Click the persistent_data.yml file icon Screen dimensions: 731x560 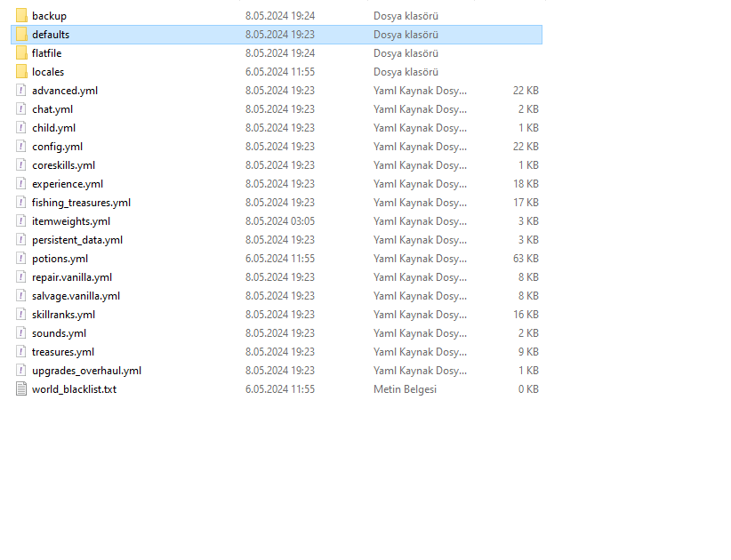(21, 239)
